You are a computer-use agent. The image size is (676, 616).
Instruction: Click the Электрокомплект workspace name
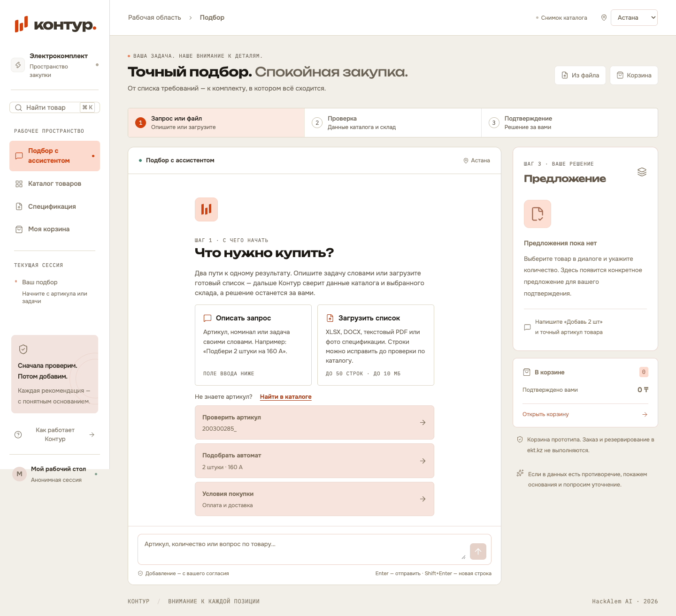(59, 56)
